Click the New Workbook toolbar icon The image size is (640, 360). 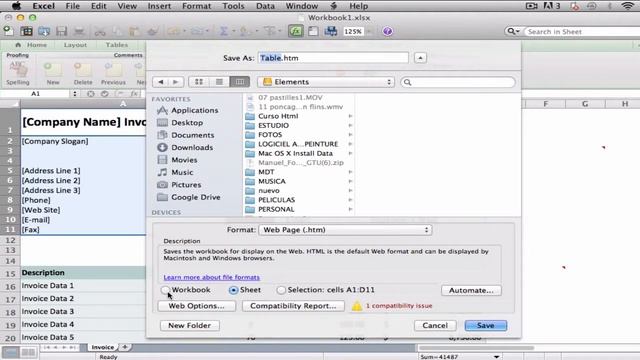coord(8,31)
